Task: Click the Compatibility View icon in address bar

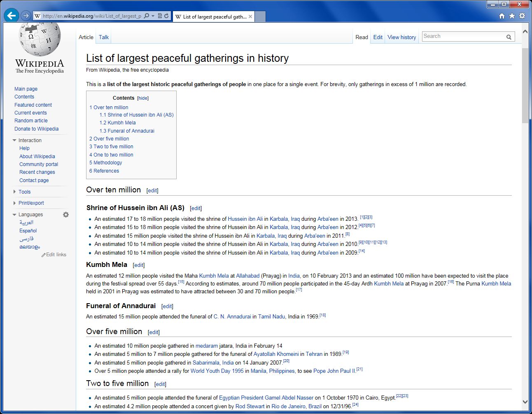Action: click(x=160, y=16)
